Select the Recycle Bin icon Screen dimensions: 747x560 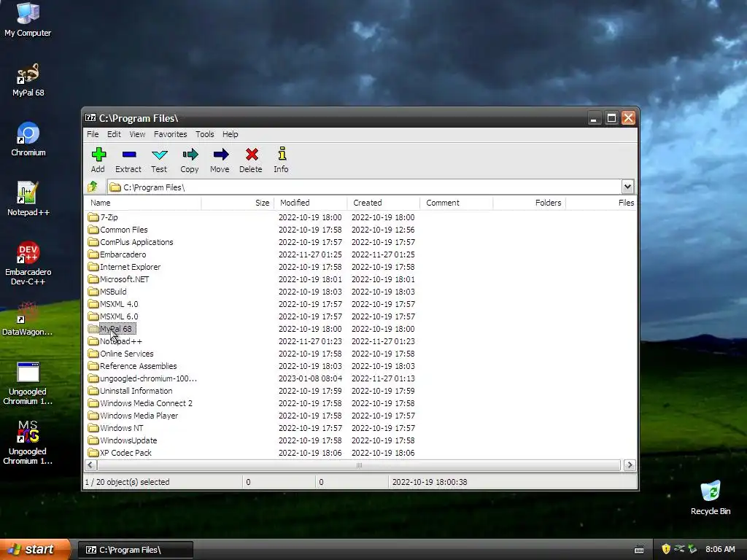point(711,497)
